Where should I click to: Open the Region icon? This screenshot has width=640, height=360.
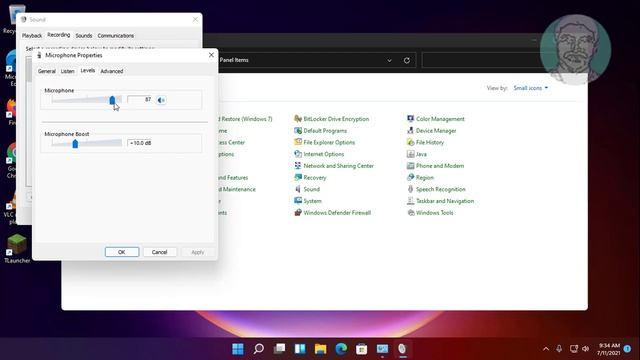(411, 178)
